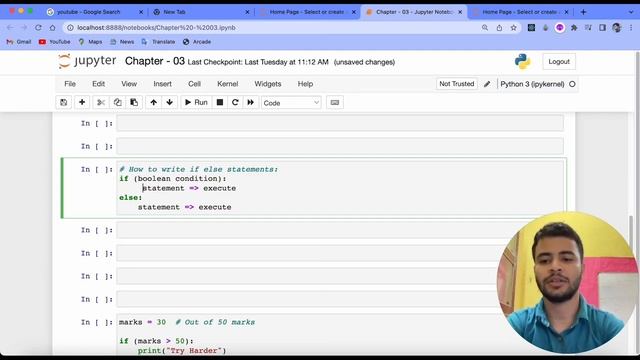640x360 pixels.
Task: Reload the browser page
Action: (38, 28)
